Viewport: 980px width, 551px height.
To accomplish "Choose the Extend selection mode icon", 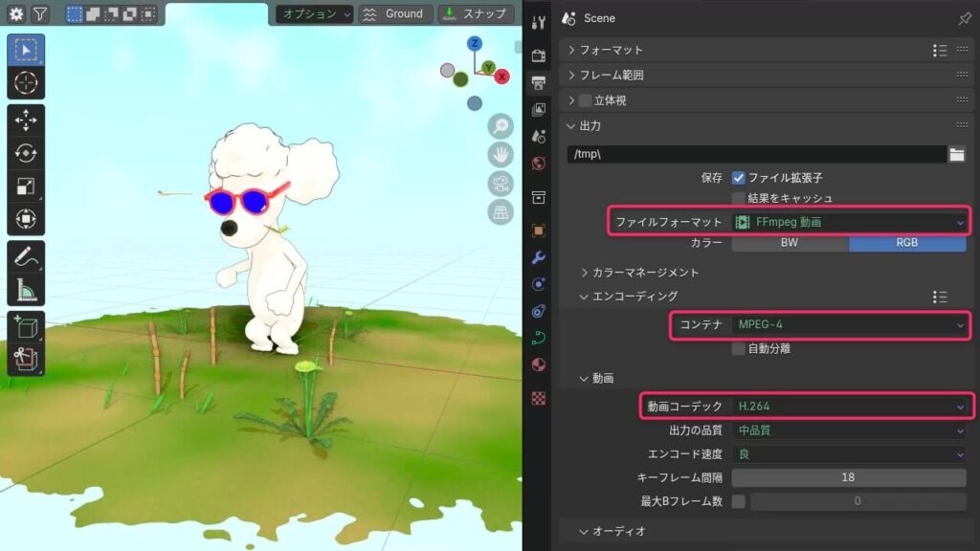I will [x=93, y=13].
